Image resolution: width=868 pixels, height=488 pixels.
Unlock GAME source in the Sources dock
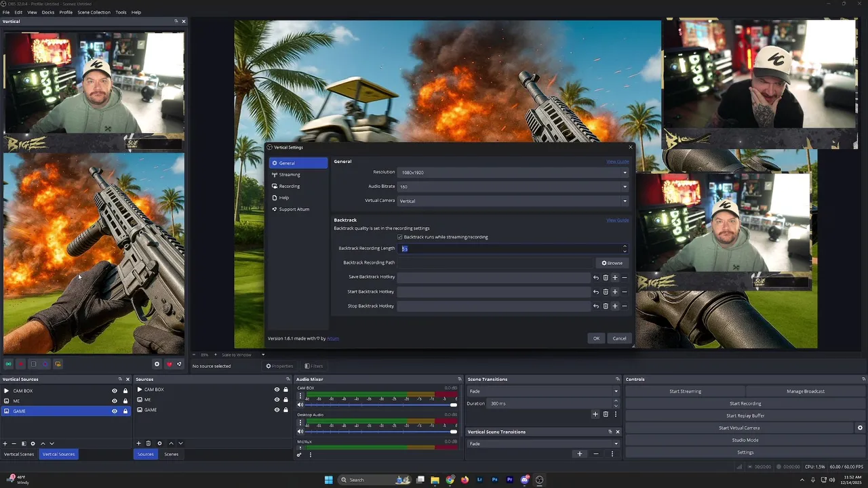click(285, 410)
